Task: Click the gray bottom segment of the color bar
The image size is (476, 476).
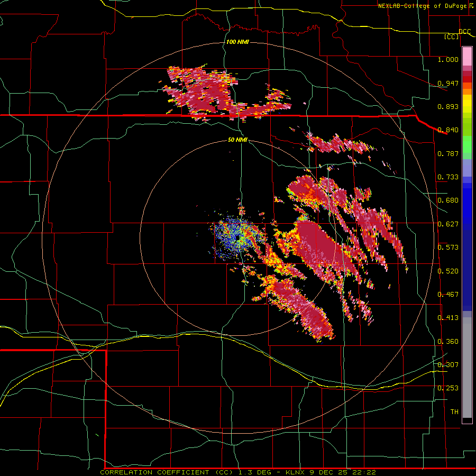Action: coord(467,368)
